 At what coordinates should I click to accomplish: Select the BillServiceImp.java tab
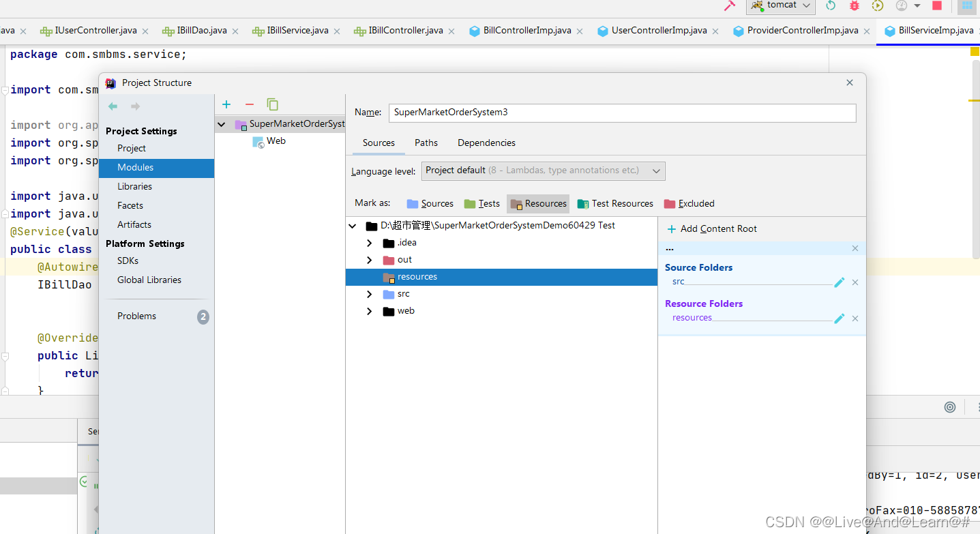click(x=929, y=31)
